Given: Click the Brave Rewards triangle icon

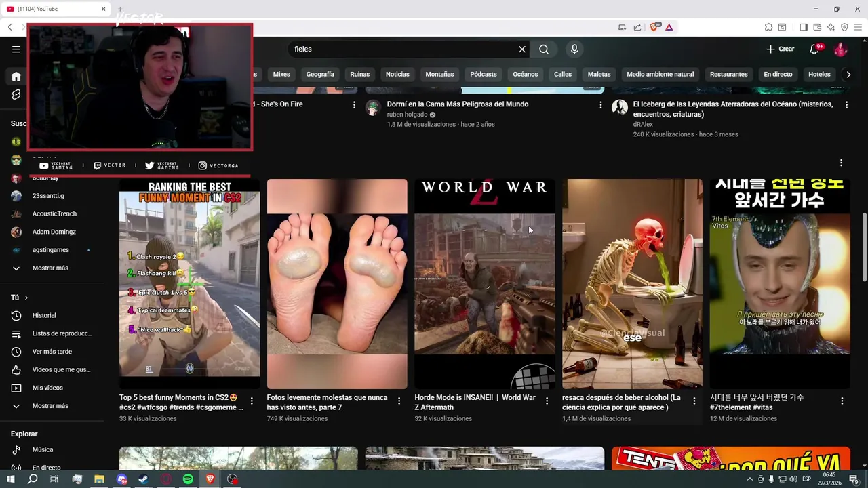Looking at the screenshot, I should pyautogui.click(x=669, y=27).
